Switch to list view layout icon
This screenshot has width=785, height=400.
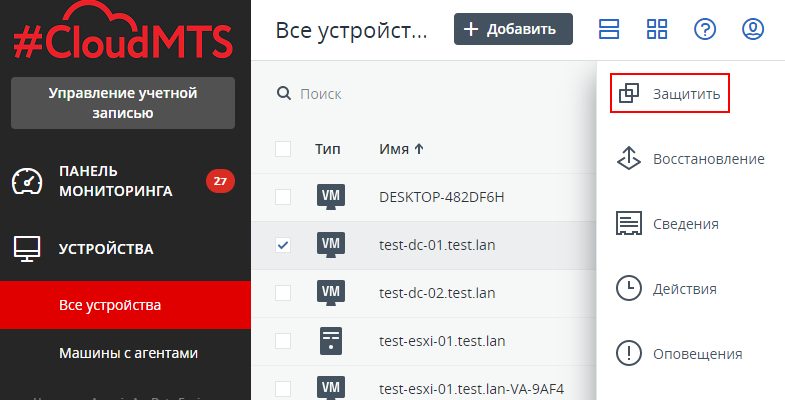[x=609, y=29]
